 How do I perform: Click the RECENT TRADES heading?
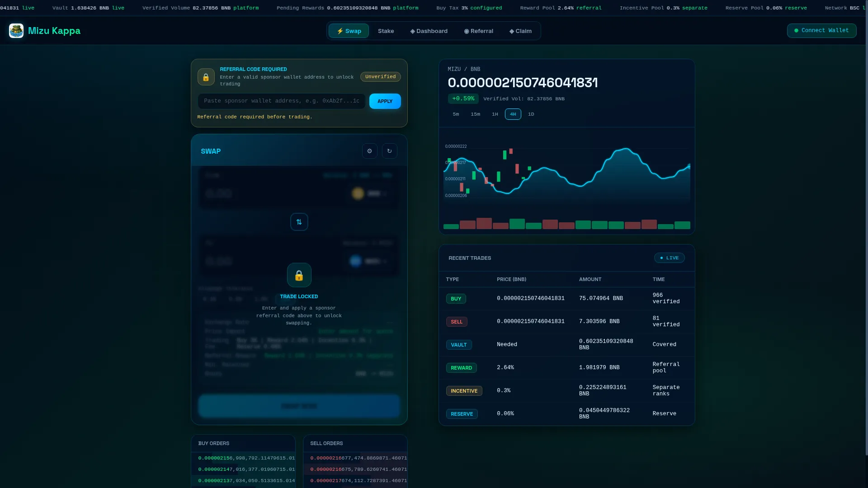point(470,258)
